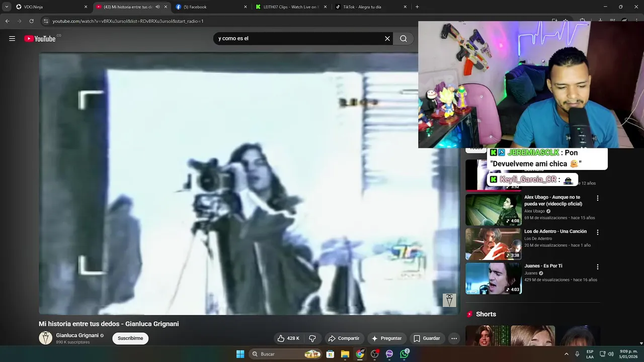Open clock and date 9:09 p. m.
This screenshot has height=362, width=644.
point(628,354)
